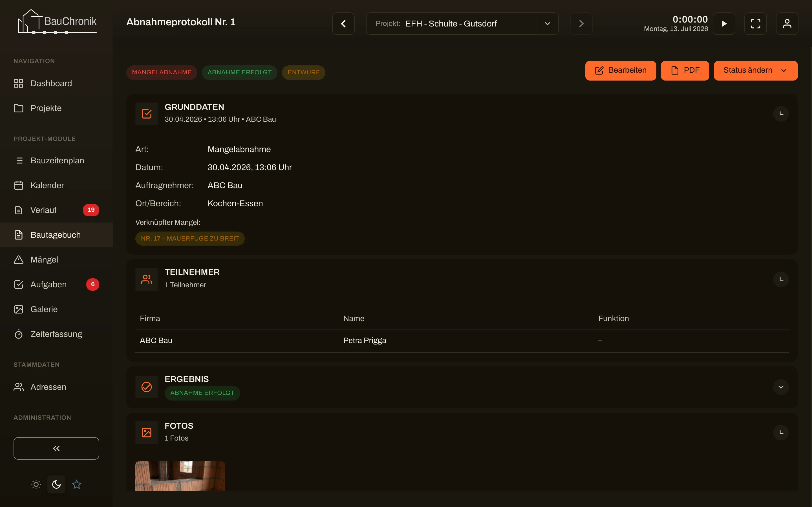Screen dimensions: 812x507
Task: Enter fullscreen mode via the frame icon
Action: click(755, 23)
